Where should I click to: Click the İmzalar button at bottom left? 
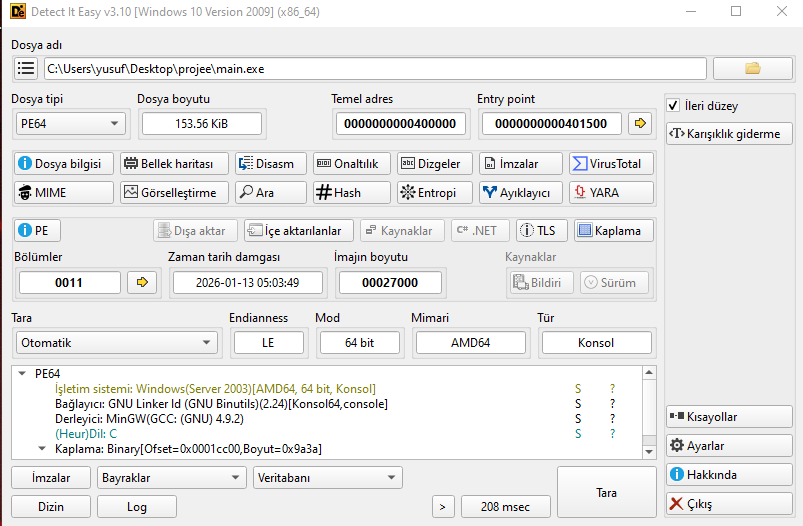click(51, 477)
